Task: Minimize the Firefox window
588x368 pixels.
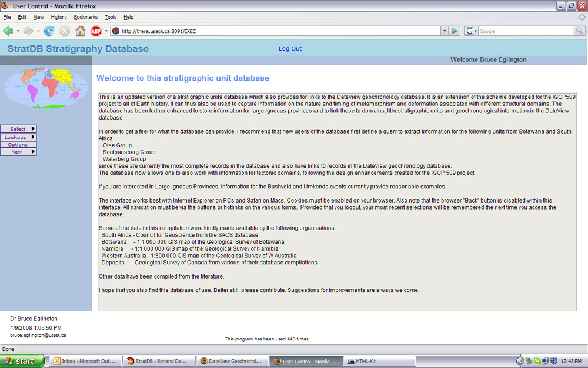Action: coord(561,6)
